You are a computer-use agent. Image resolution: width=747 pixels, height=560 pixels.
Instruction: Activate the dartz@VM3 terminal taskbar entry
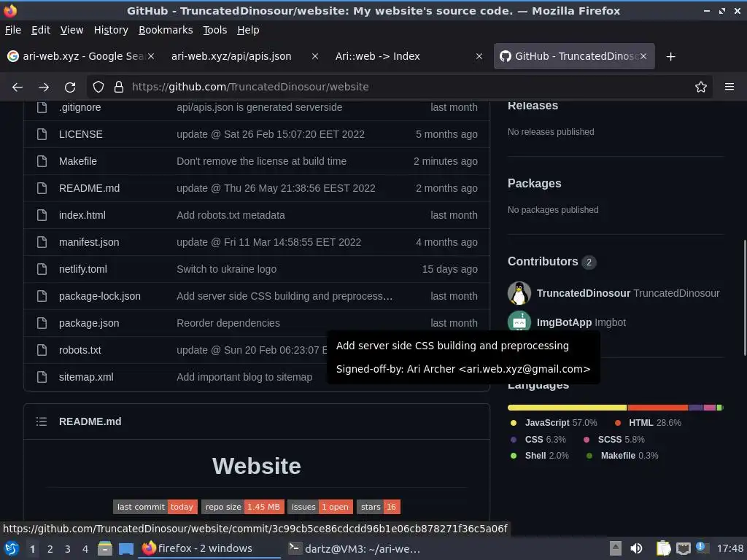[355, 549]
